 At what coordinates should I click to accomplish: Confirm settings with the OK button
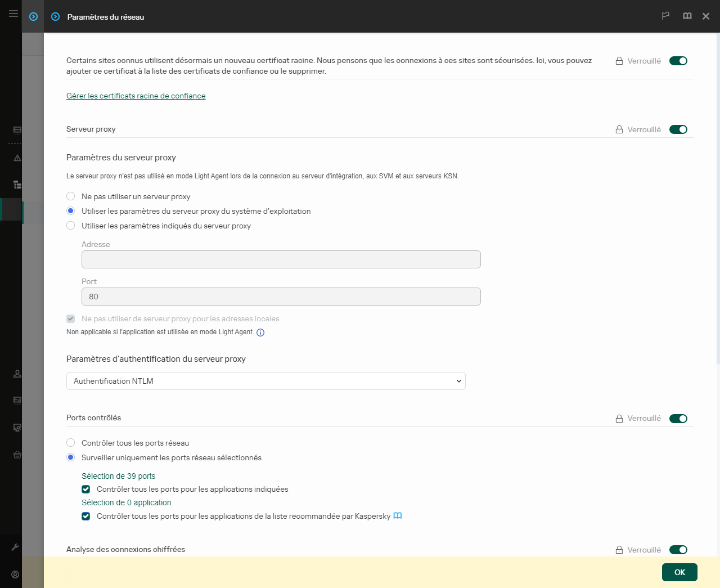click(679, 572)
